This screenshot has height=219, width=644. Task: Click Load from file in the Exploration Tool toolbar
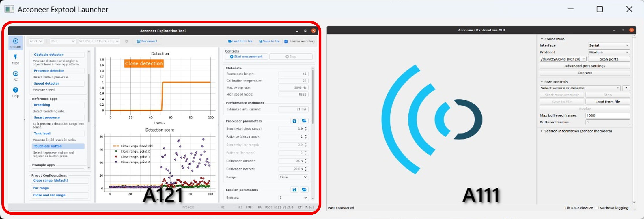[x=240, y=41]
